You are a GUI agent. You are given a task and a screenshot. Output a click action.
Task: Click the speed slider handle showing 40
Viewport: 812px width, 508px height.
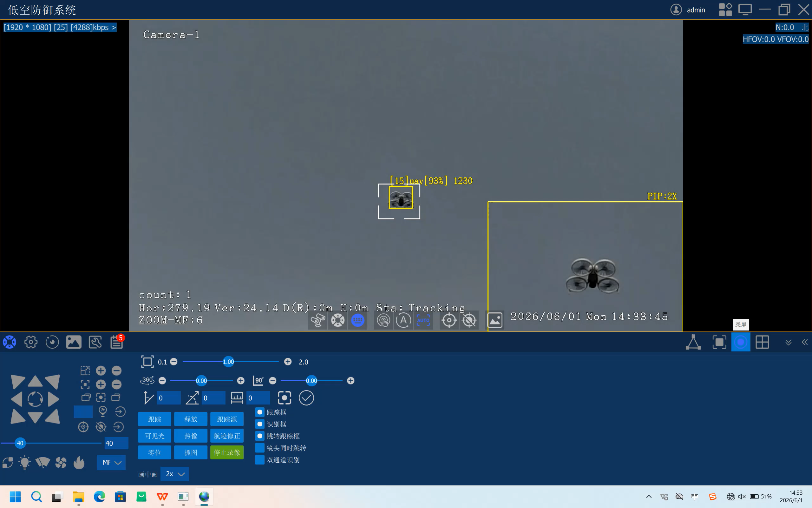pos(20,443)
